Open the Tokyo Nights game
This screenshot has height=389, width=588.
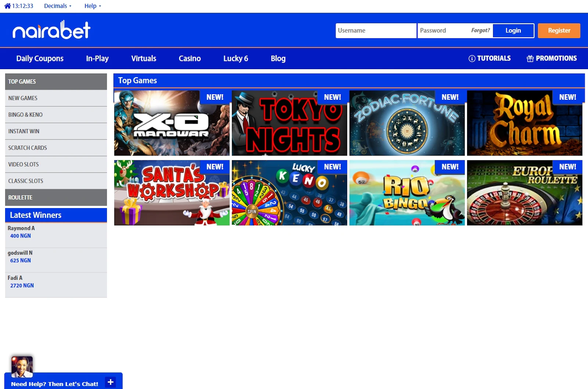[289, 123]
